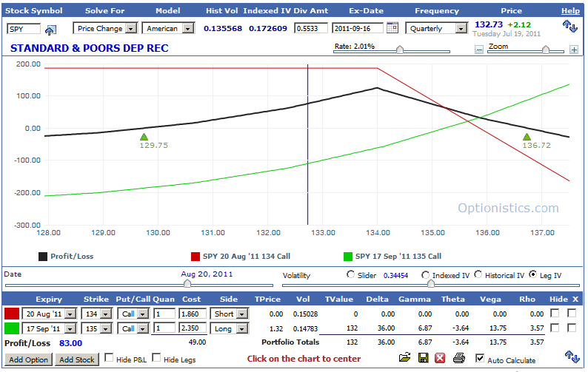Select the Historical IV radio button
This screenshot has height=372, width=588.
478,274
